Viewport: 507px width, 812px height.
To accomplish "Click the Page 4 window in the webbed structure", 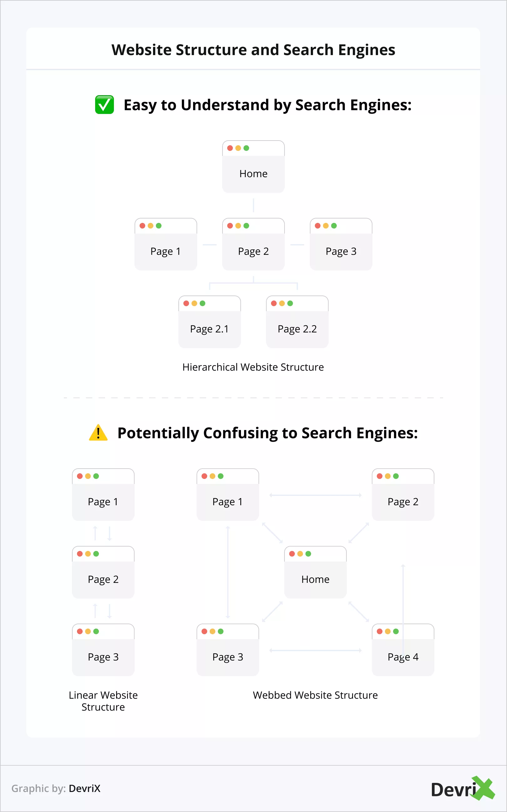I will (x=403, y=650).
